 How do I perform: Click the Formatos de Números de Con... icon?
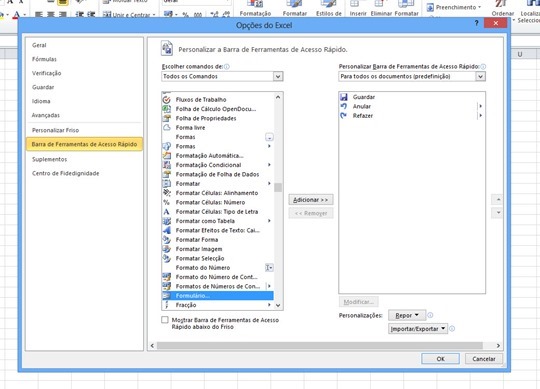167,286
